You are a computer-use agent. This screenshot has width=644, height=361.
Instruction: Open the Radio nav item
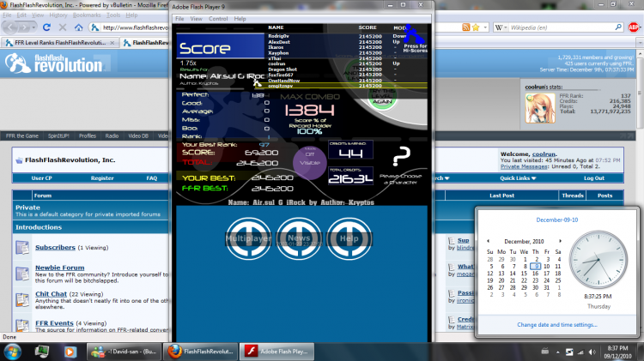point(112,135)
